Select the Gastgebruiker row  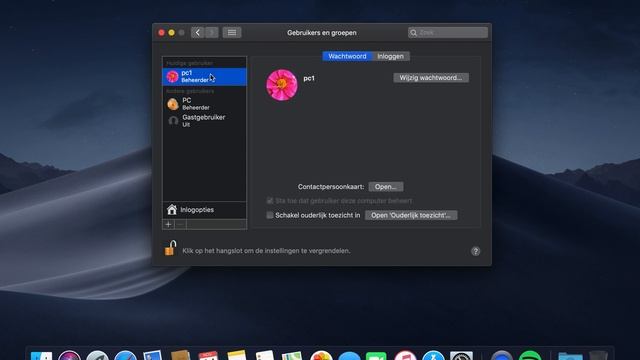[x=204, y=121]
